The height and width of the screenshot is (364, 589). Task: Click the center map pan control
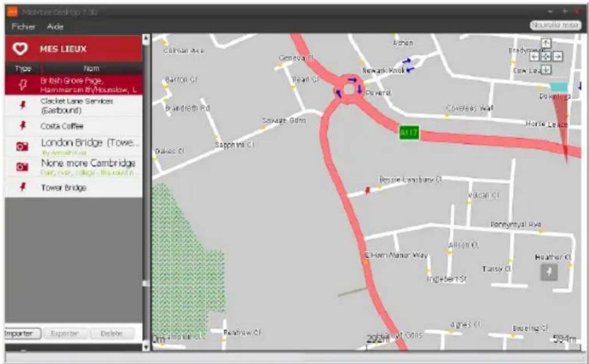[546, 57]
